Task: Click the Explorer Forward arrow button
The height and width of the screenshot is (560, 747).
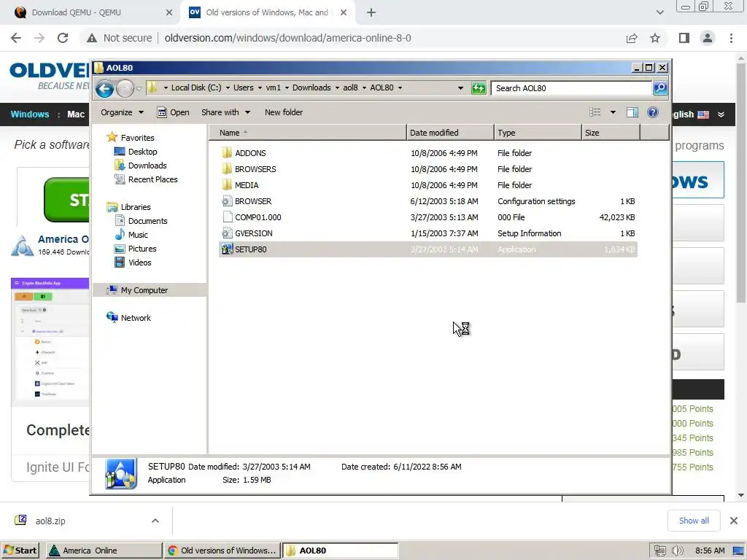Action: [125, 88]
